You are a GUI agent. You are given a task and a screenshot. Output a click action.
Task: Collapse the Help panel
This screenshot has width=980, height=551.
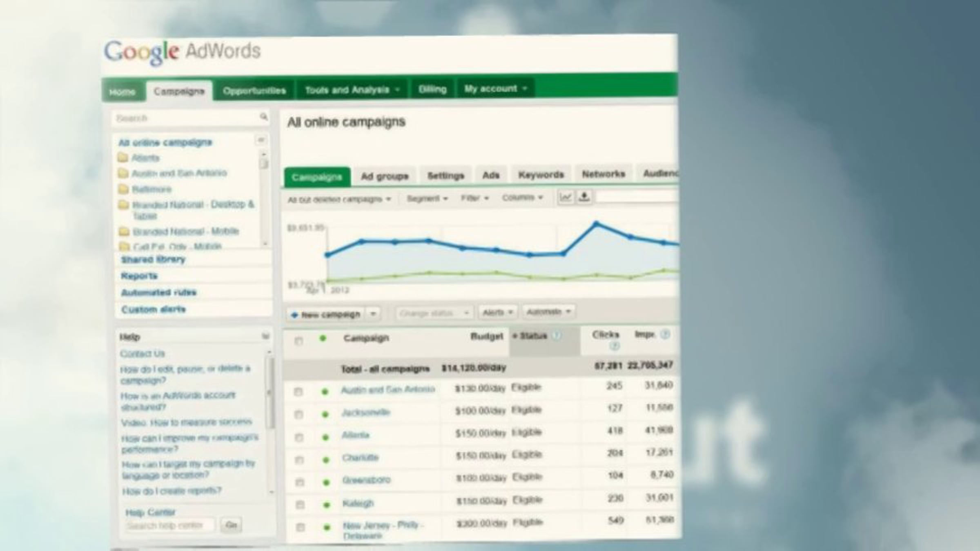click(x=265, y=336)
